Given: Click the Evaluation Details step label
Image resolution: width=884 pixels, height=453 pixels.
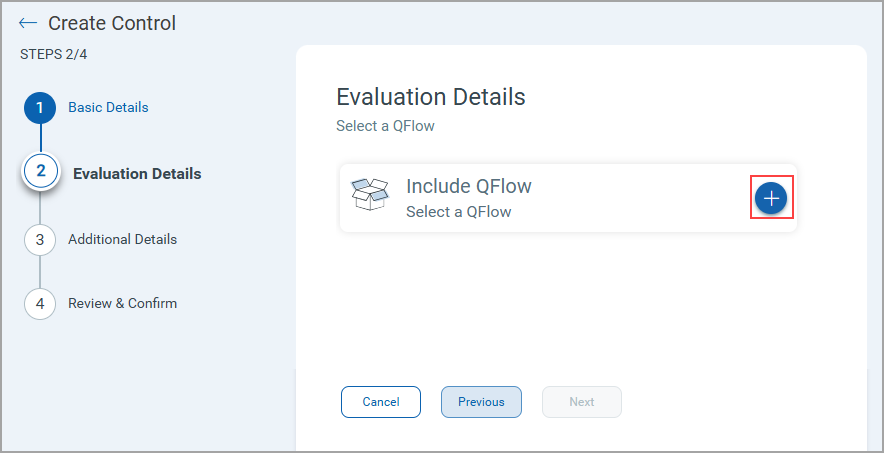Looking at the screenshot, I should click(137, 174).
